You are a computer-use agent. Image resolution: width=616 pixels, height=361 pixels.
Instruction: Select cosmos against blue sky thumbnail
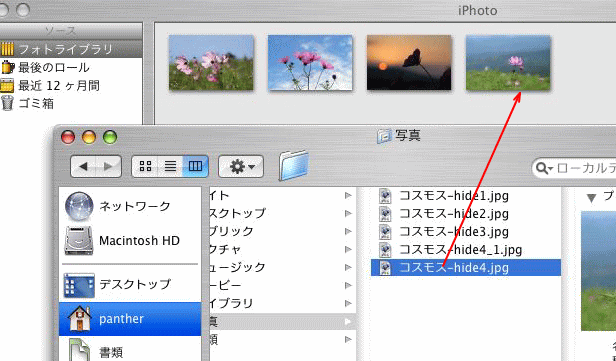[x=310, y=63]
